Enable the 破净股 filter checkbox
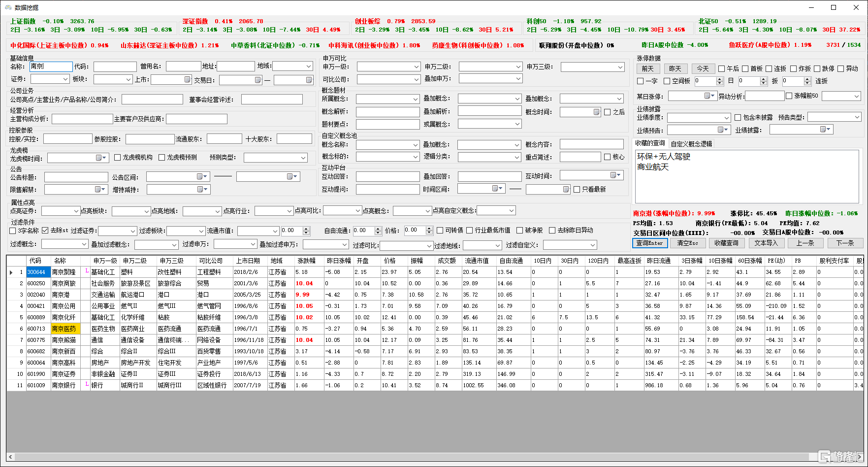The height and width of the screenshot is (467, 868). click(519, 231)
